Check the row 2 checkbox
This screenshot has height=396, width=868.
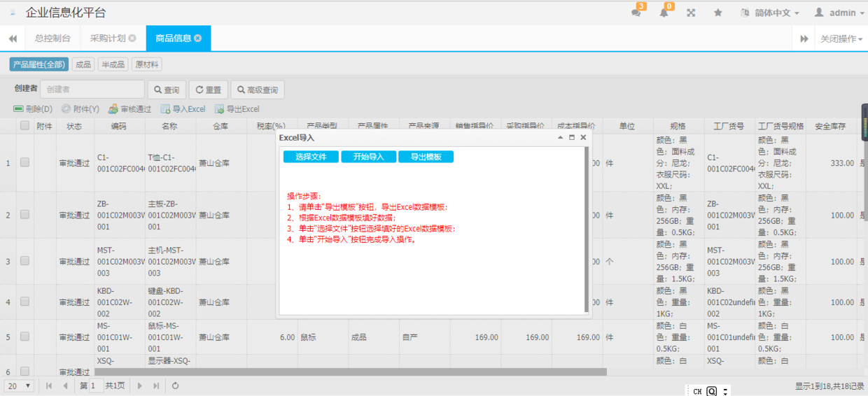24,215
